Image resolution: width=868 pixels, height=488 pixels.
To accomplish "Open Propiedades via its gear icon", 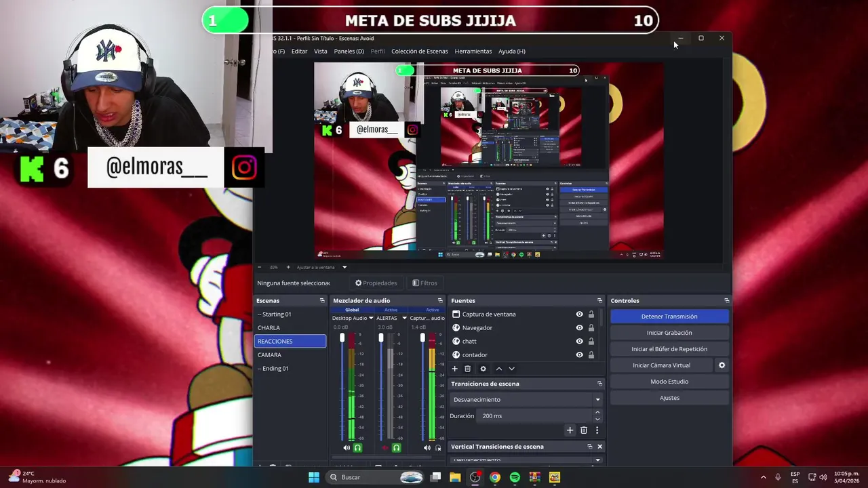I will [x=359, y=283].
